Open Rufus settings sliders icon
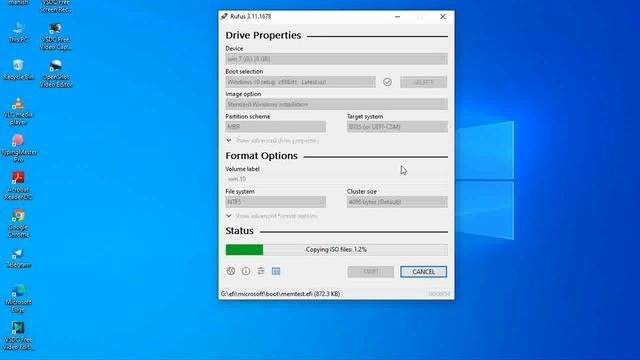Screen dimensions: 640x360 pyautogui.click(x=261, y=271)
